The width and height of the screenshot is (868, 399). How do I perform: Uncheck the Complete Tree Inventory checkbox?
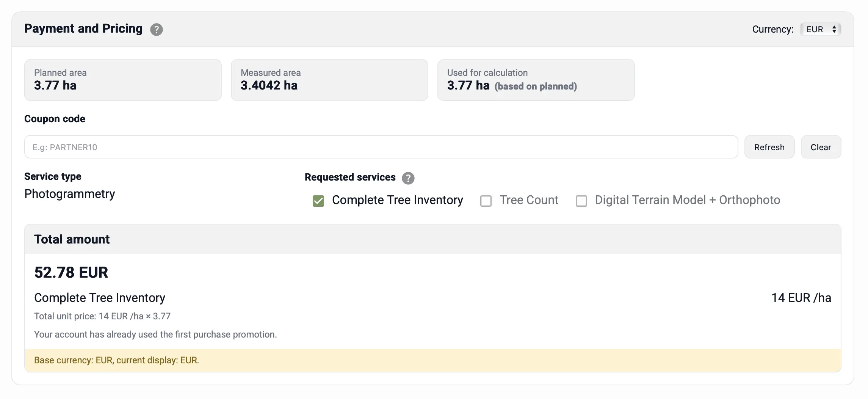(318, 201)
